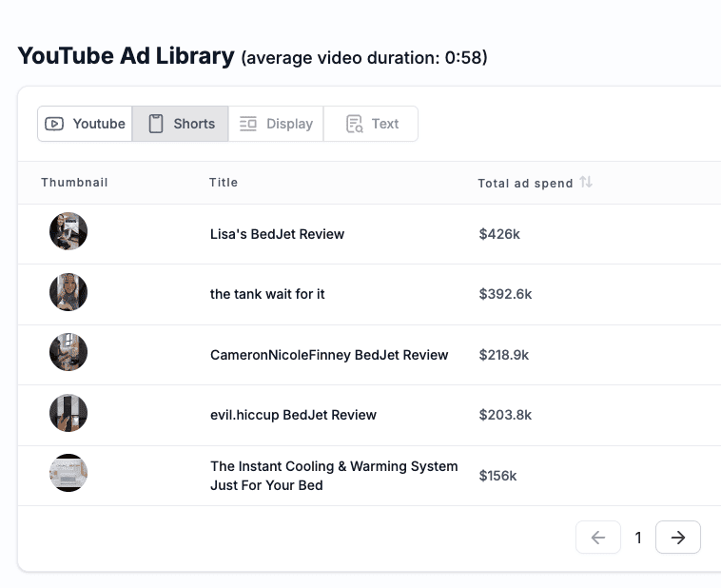721x588 pixels.
Task: Open evil.hiccup BedJet Review thumbnail
Action: coord(68,413)
